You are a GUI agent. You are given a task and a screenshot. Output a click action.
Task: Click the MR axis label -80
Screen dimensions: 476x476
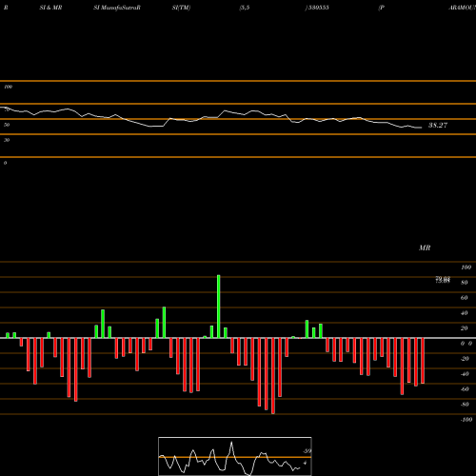(465, 405)
